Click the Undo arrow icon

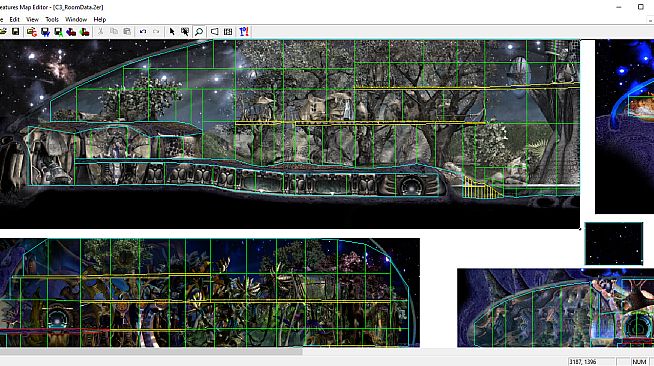pyautogui.click(x=143, y=32)
